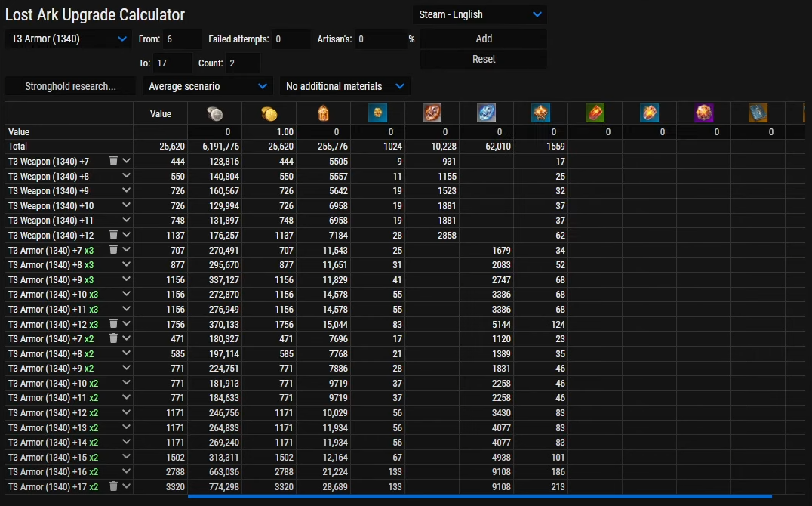Viewport: 812px width, 506px height.
Task: Expand the T3 Weapon (1340) +8 row chevron
Action: click(126, 176)
